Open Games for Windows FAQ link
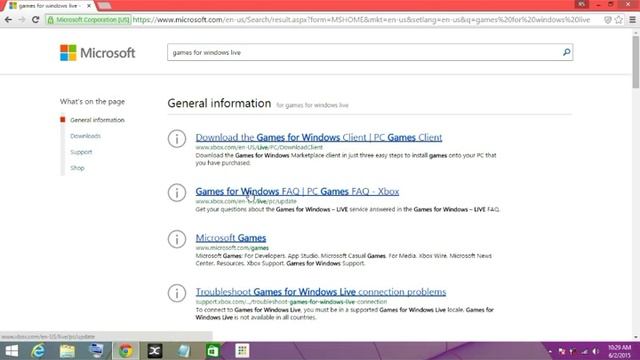The image size is (640, 360). pyautogui.click(x=297, y=191)
